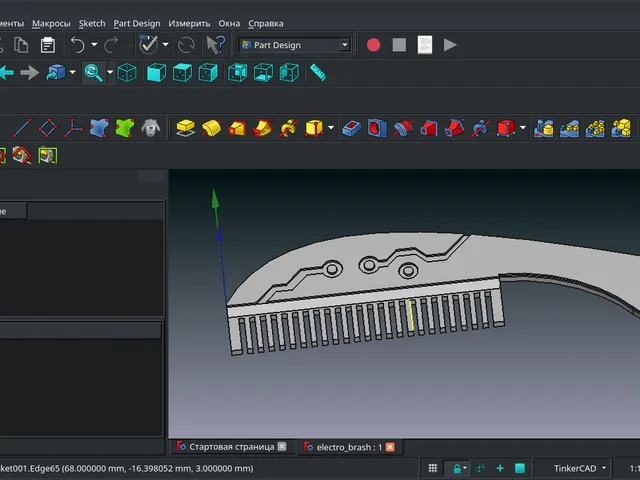
Task: Switch to Front view cube
Action: pos(156,73)
